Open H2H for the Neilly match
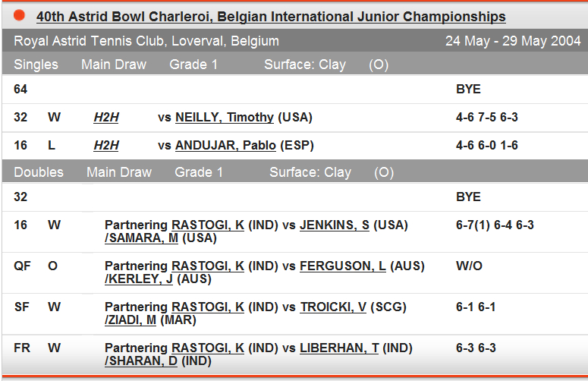 106,117
